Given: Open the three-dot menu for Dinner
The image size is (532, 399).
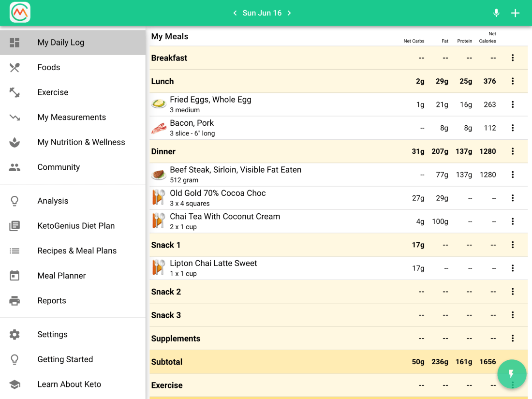Looking at the screenshot, I should pos(513,151).
